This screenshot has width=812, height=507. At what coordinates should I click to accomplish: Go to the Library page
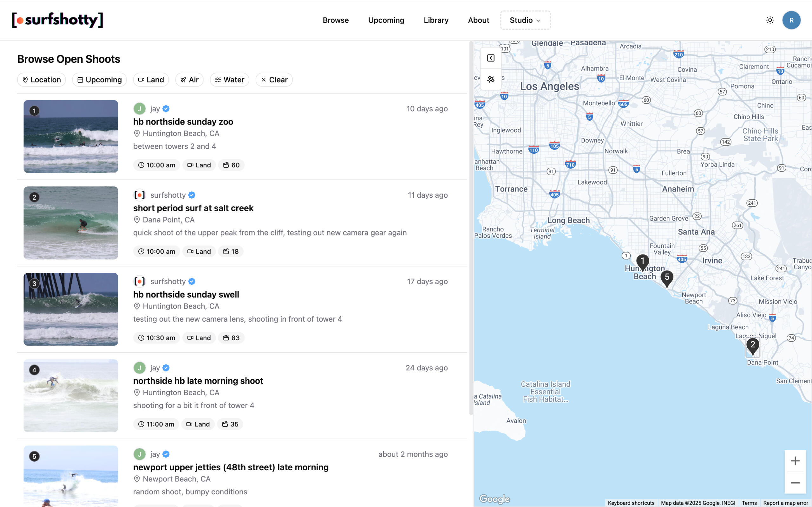(436, 20)
